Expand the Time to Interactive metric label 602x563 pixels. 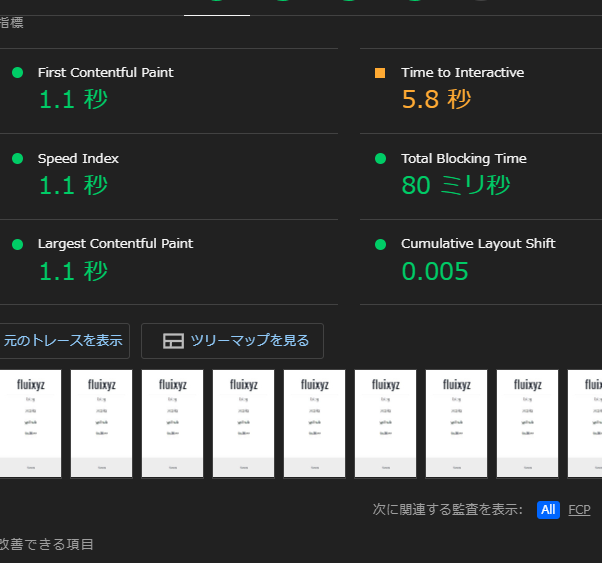point(462,73)
